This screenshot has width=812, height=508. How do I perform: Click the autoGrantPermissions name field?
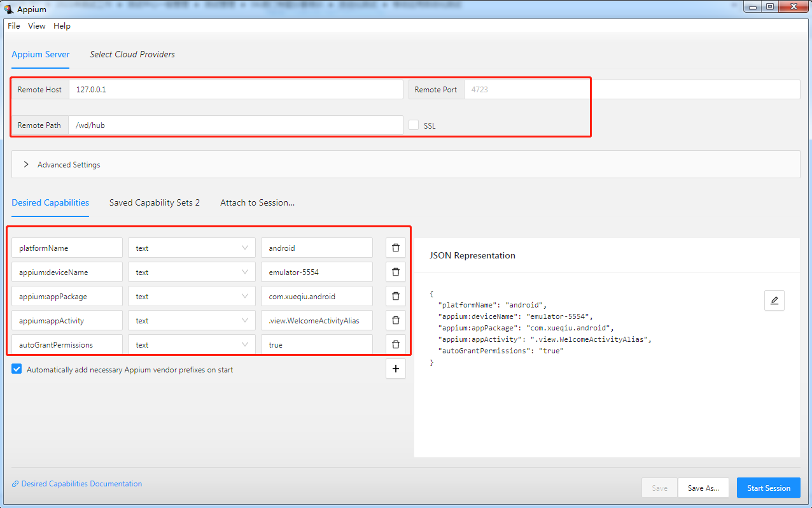(x=67, y=344)
